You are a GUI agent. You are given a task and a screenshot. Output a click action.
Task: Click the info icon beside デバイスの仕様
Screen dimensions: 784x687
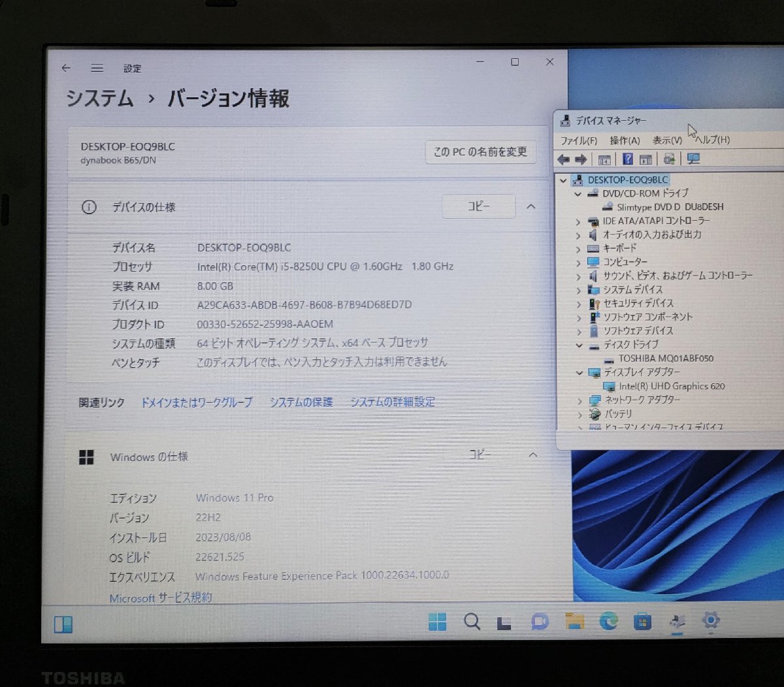[89, 208]
